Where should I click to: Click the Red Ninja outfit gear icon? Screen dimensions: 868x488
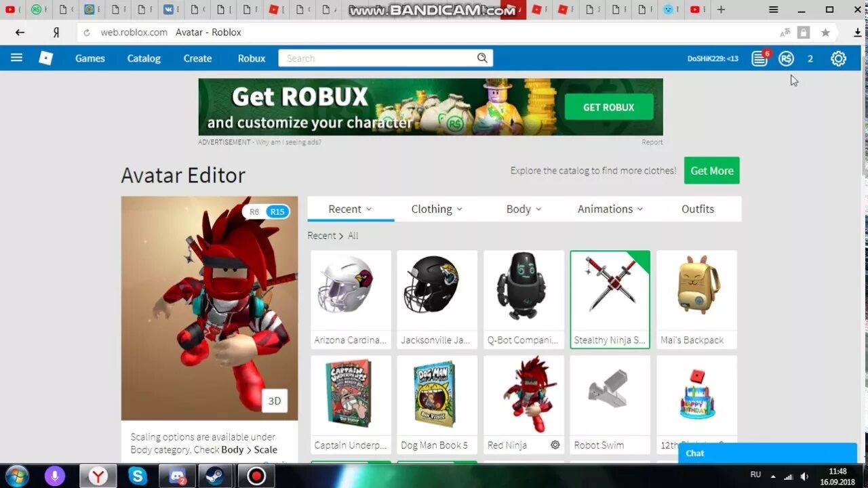pyautogui.click(x=555, y=445)
